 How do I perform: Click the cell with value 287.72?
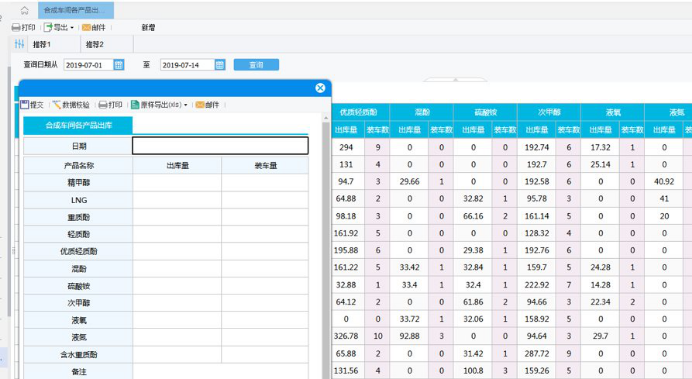point(537,353)
